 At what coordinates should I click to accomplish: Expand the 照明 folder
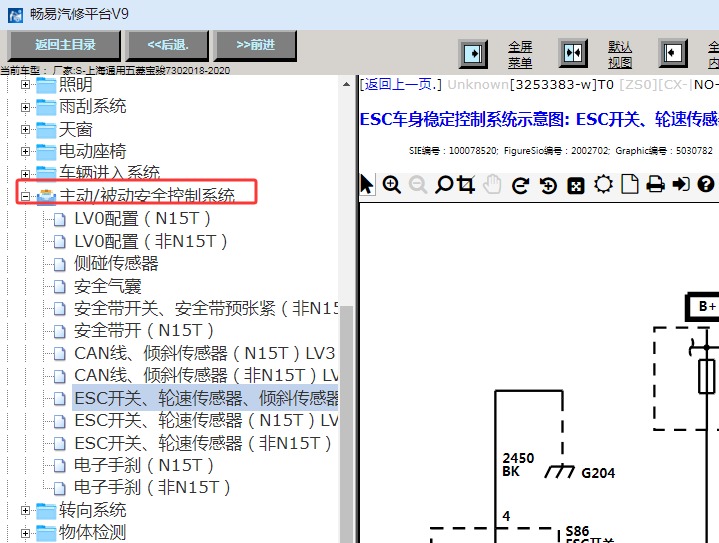25,84
